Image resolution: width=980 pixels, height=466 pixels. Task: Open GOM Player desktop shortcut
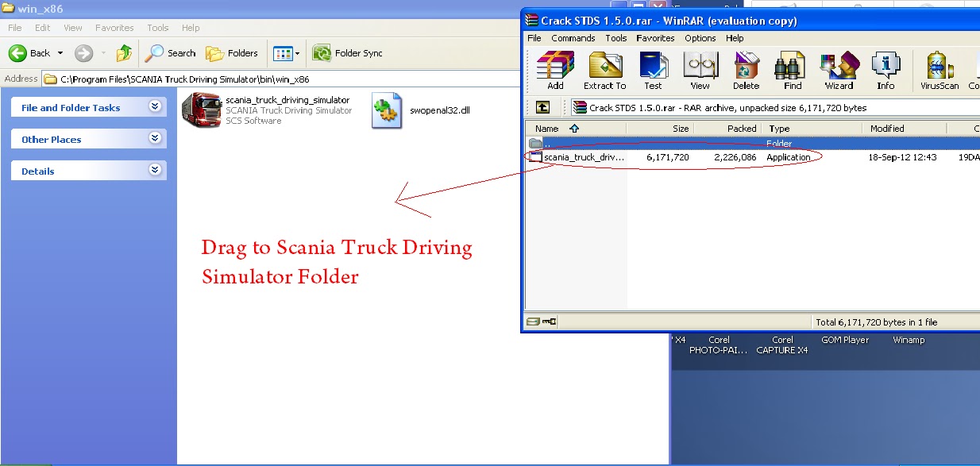point(845,340)
